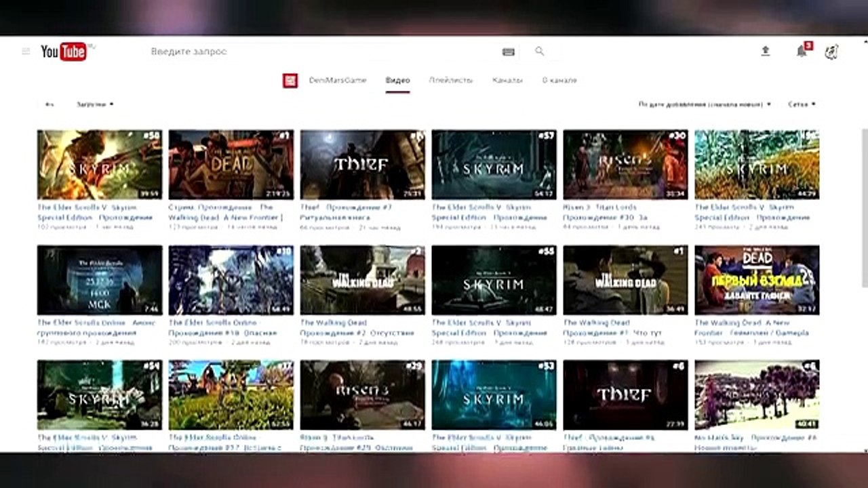Click the Thief Прохождение #7 title link
The height and width of the screenshot is (488, 868).
click(x=347, y=212)
